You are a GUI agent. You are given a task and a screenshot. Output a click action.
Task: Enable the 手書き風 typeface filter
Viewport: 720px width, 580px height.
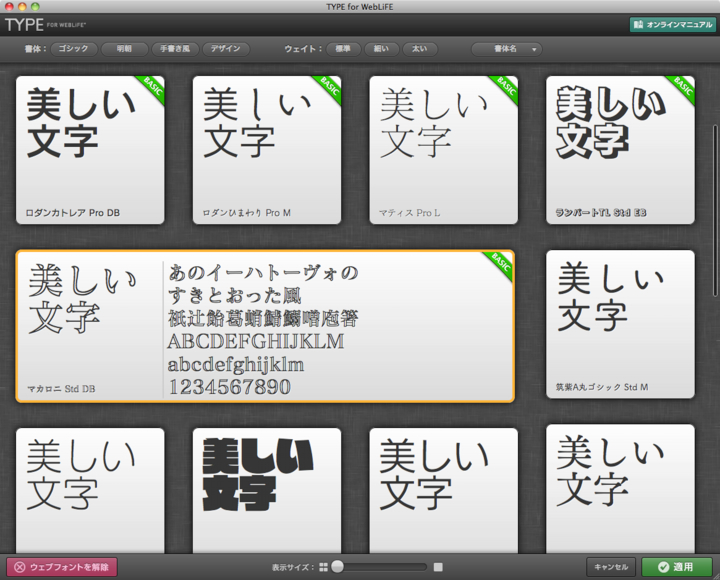point(175,48)
